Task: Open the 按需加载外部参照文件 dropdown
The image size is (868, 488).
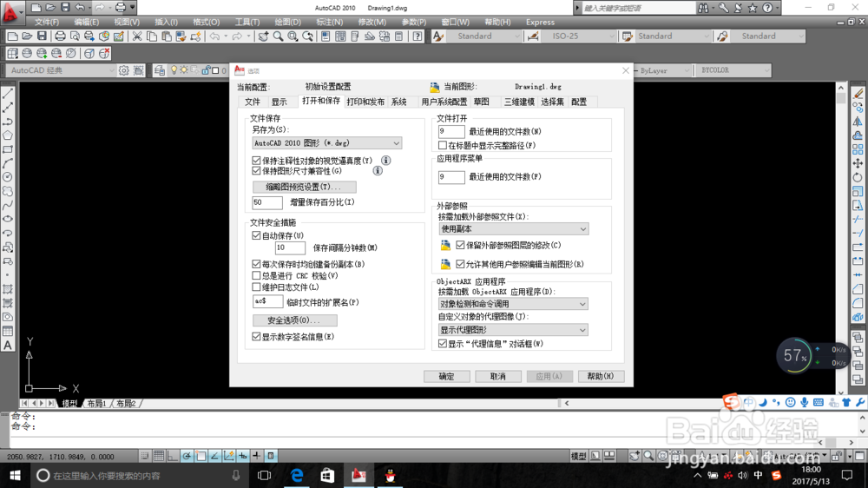Action: pyautogui.click(x=513, y=228)
